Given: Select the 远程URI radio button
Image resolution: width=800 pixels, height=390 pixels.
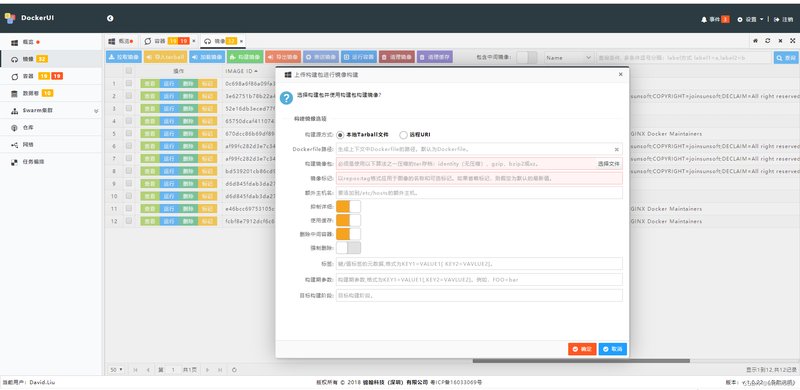Looking at the screenshot, I should [x=404, y=135].
